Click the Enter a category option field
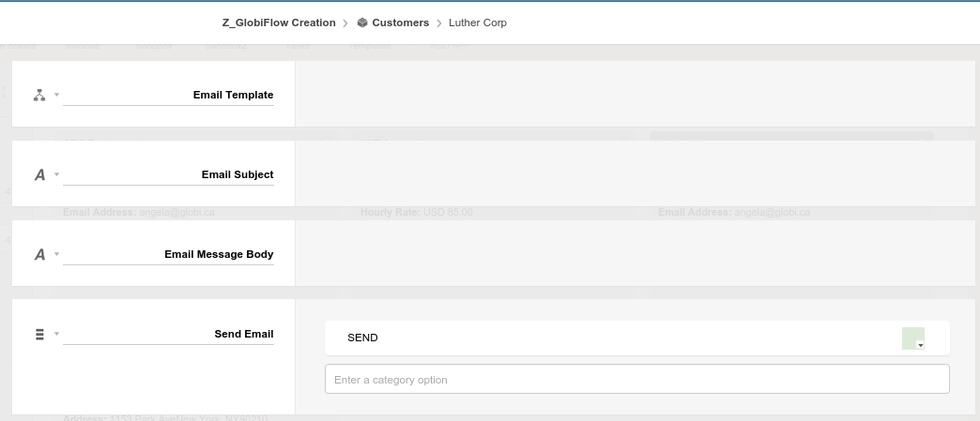The image size is (980, 421). tap(636, 379)
